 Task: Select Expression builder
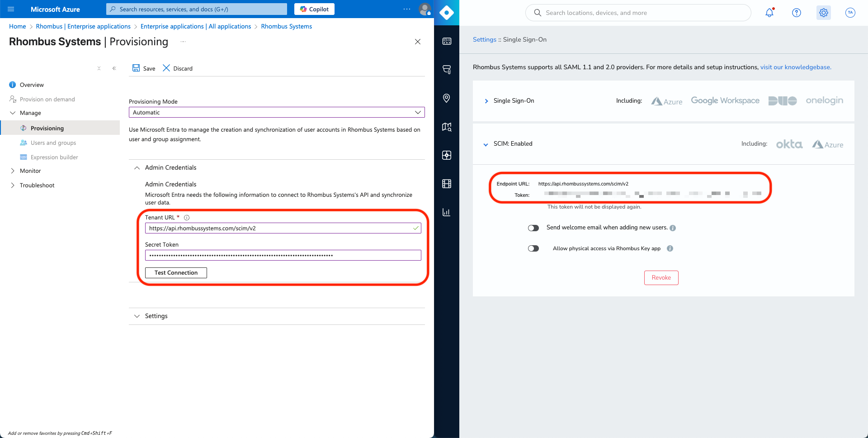click(54, 157)
